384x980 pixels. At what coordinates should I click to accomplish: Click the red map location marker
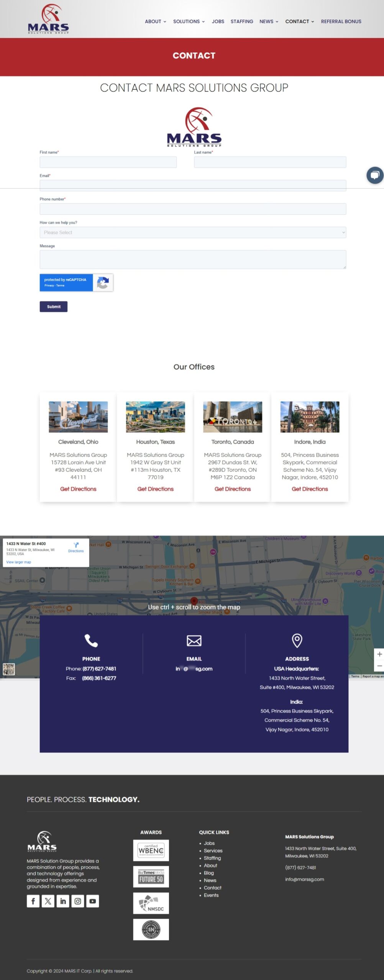click(x=194, y=601)
